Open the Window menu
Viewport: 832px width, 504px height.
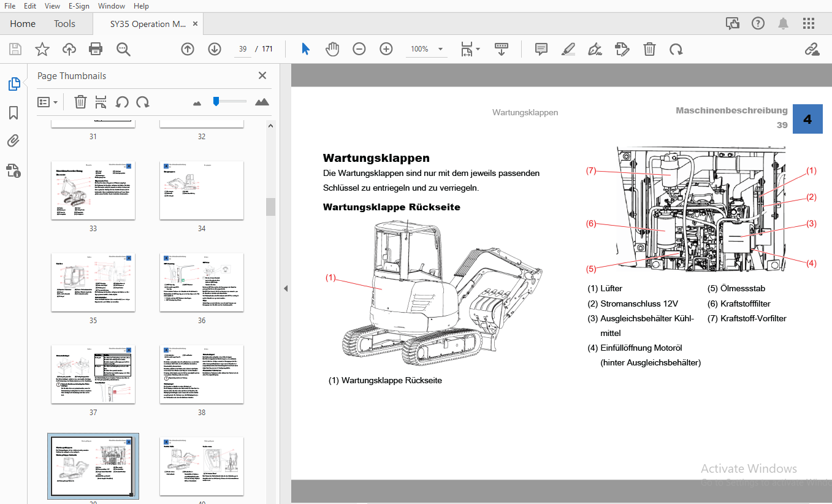click(x=112, y=6)
